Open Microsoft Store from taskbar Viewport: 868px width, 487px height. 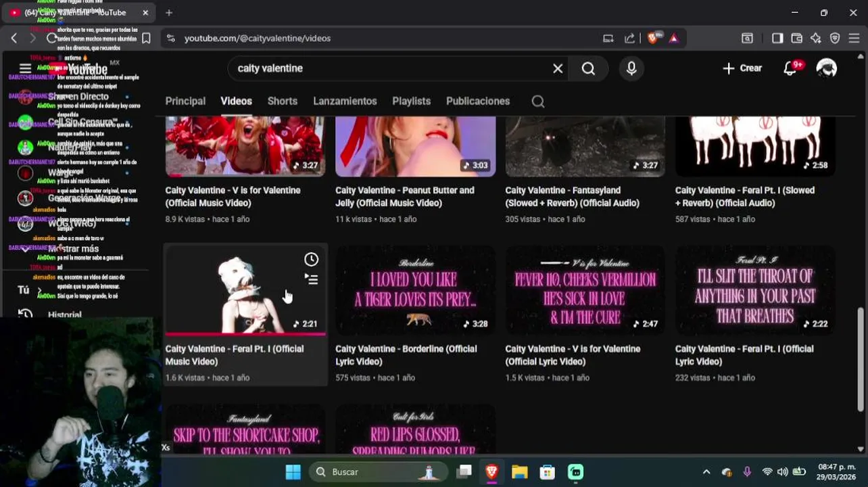click(548, 472)
